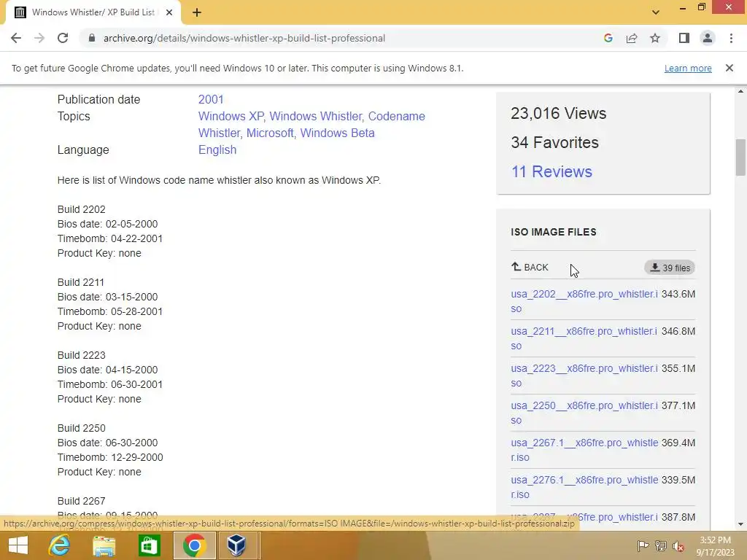
Task: Open the tab search chevron
Action: (x=656, y=12)
